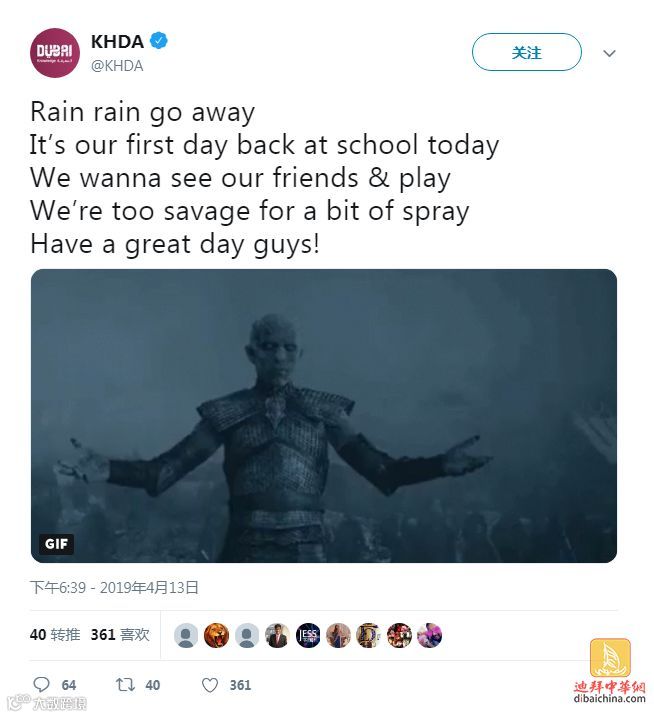Open the KHDA profile avatar
The width and height of the screenshot is (654, 717).
[55, 53]
